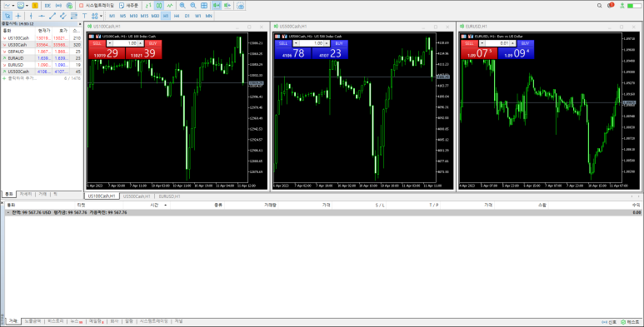Click BUY on the US100Cash chart
This screenshot has height=327, width=644.
tap(152, 43)
